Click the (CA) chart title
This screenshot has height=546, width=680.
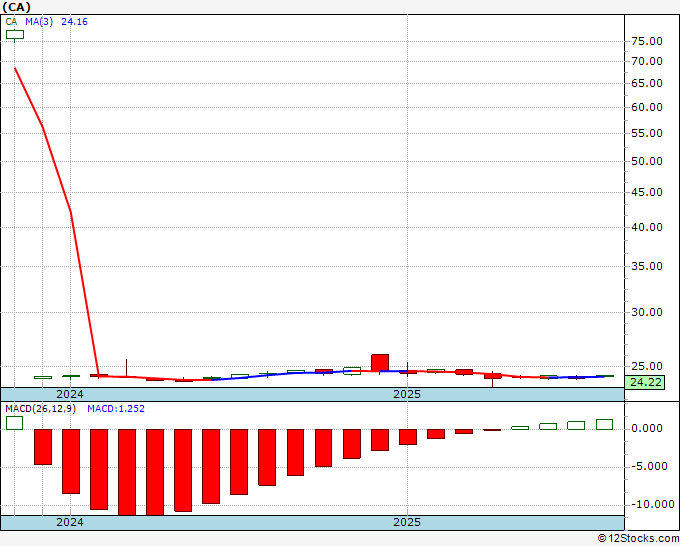click(x=16, y=7)
